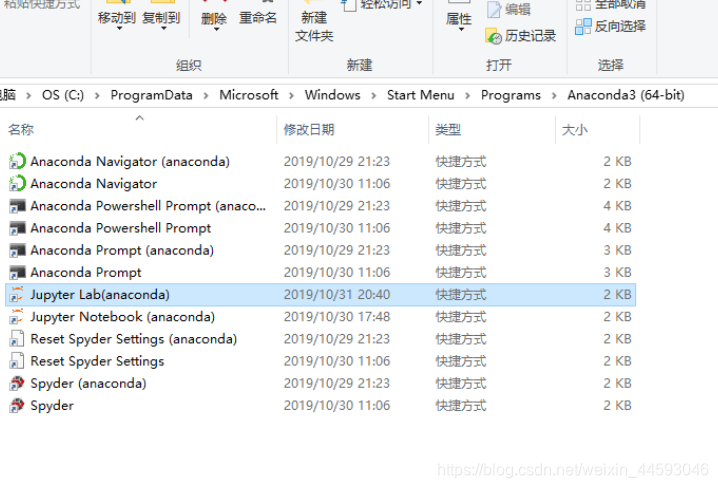Click the 重命名 rename button

coord(258,18)
